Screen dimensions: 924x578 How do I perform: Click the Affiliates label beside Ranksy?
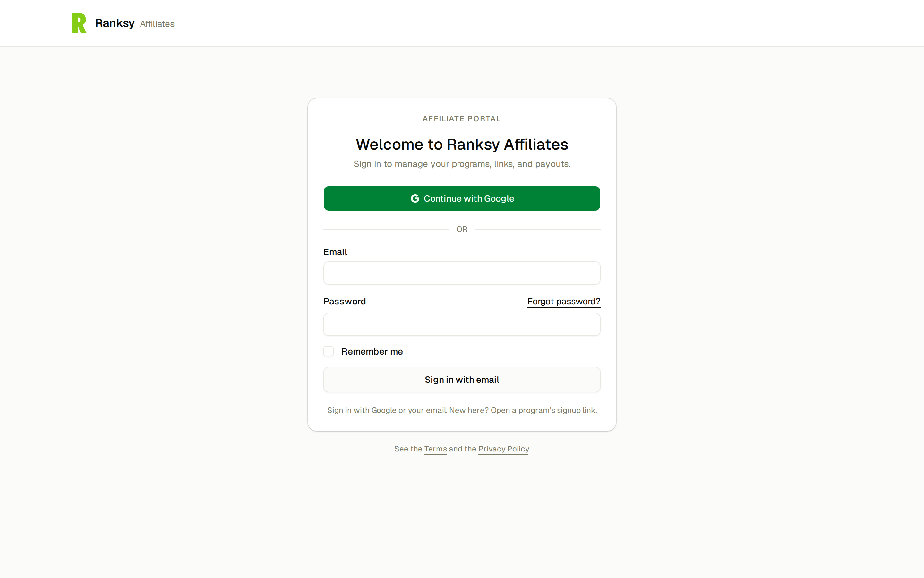pyautogui.click(x=157, y=24)
